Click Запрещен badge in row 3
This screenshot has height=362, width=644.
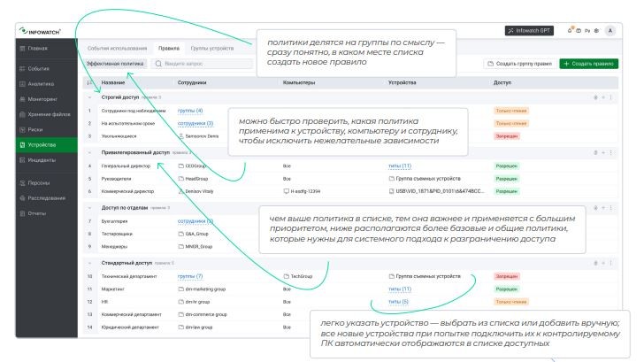tap(507, 136)
